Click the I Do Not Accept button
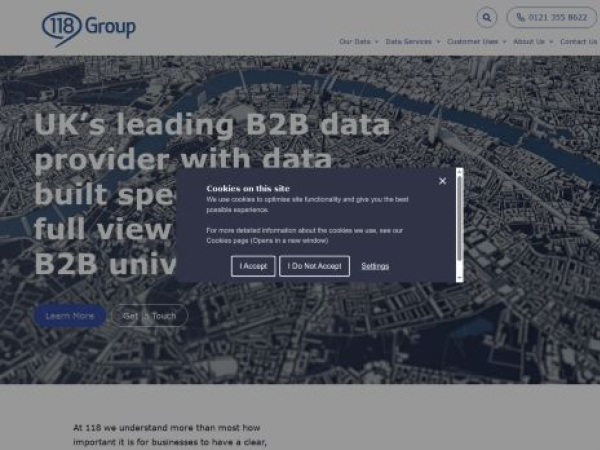 pyautogui.click(x=314, y=266)
